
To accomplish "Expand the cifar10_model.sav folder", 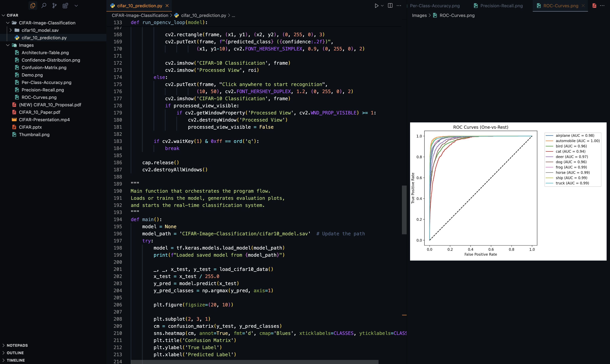I will point(11,30).
